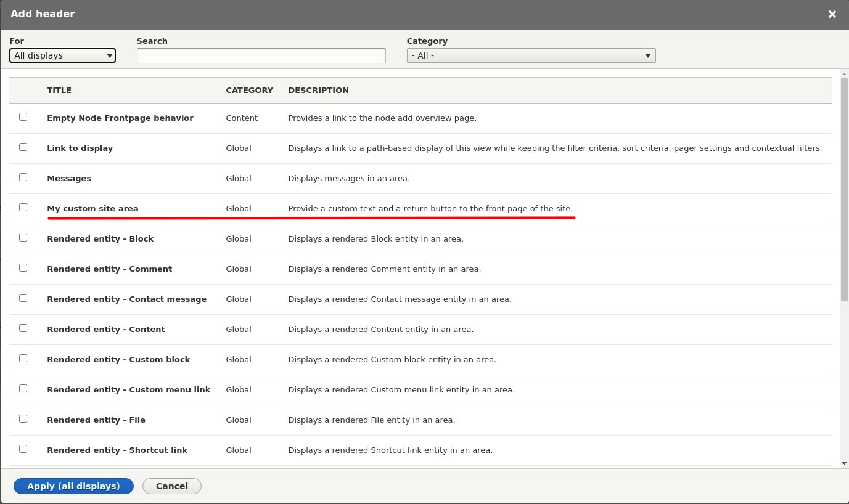Focus the Search input field
This screenshot has width=849, height=504.
click(261, 55)
